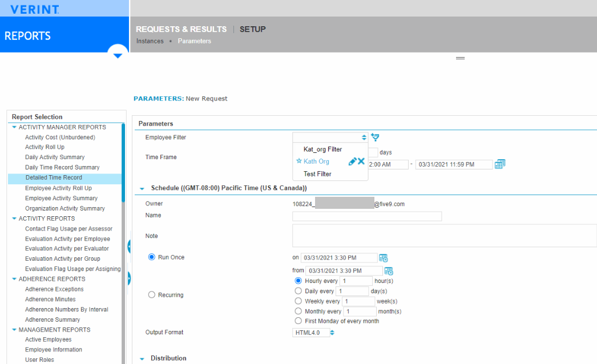597x364 pixels.
Task: Collapse Activity Reports group
Action: tap(14, 219)
